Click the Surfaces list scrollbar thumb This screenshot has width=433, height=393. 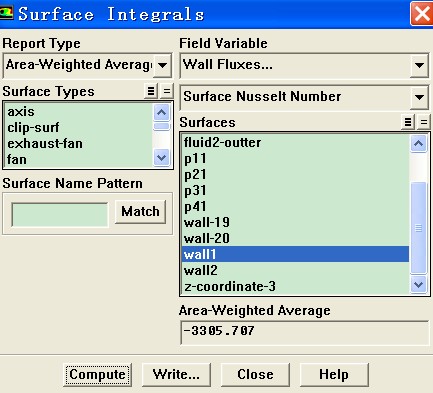(419, 228)
